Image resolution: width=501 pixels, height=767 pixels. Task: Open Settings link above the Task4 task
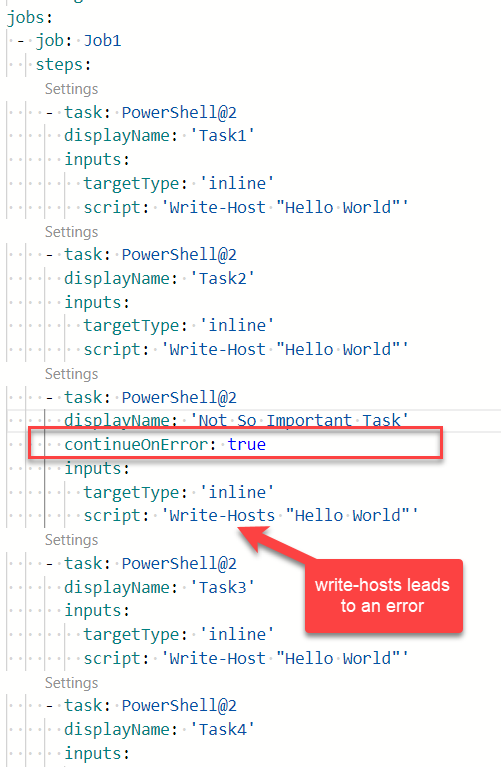pyautogui.click(x=71, y=683)
